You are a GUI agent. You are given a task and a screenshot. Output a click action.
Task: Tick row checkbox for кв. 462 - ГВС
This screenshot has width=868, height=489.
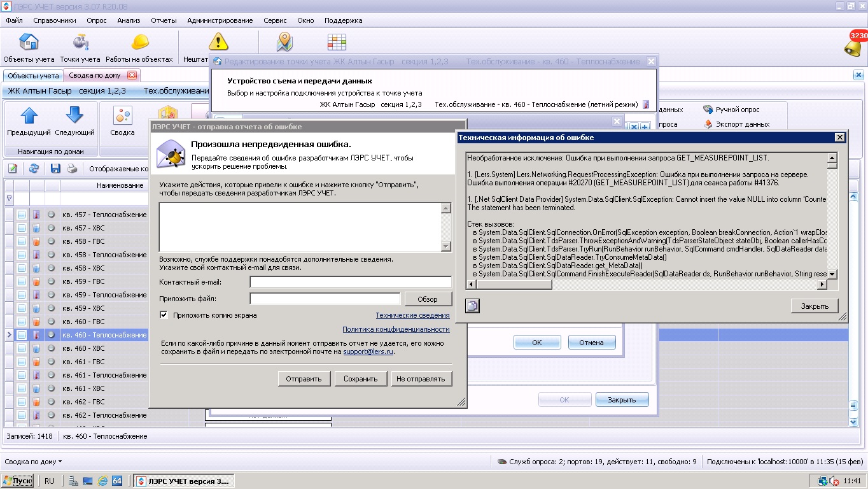[22, 402]
